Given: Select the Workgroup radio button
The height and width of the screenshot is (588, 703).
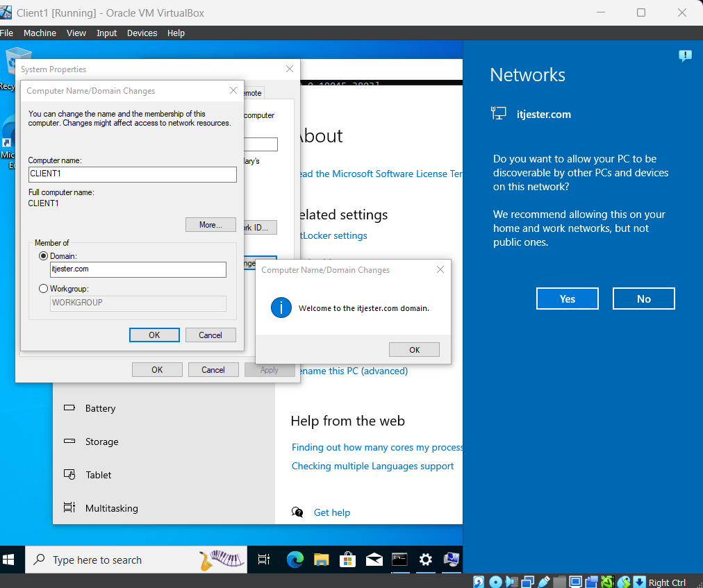Looking at the screenshot, I should [x=44, y=289].
